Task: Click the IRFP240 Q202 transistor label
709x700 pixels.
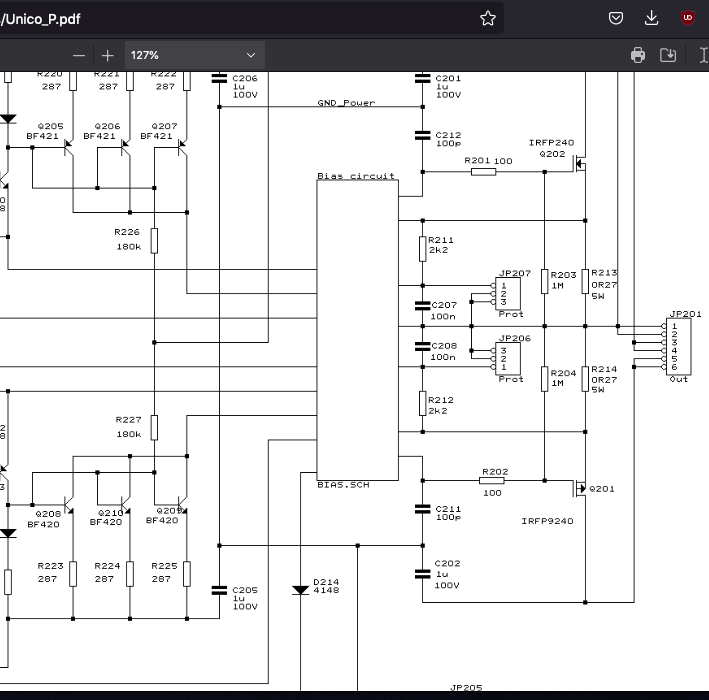Action: [x=552, y=148]
